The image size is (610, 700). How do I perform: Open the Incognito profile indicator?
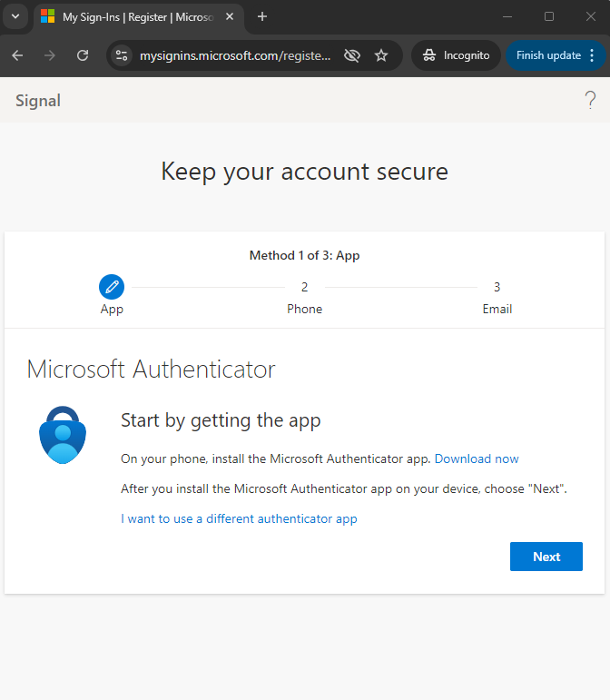point(456,55)
